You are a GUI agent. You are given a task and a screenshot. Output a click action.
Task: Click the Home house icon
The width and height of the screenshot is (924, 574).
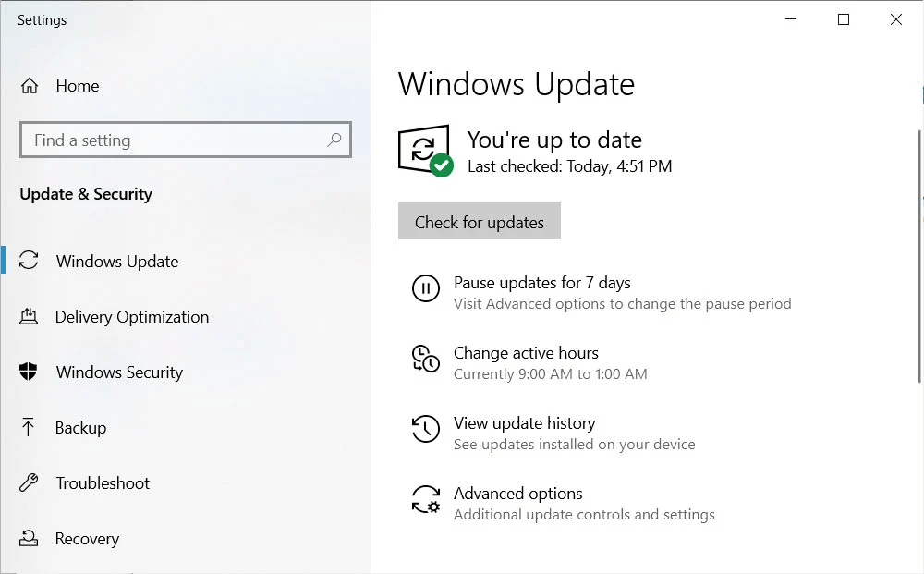tap(30, 86)
